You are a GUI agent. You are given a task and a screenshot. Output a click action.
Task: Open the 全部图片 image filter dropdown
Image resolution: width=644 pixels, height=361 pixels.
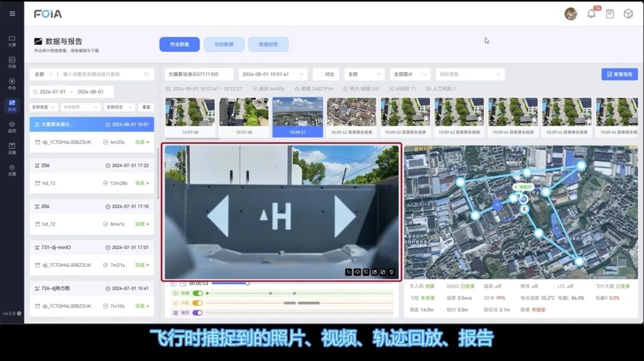coord(410,74)
